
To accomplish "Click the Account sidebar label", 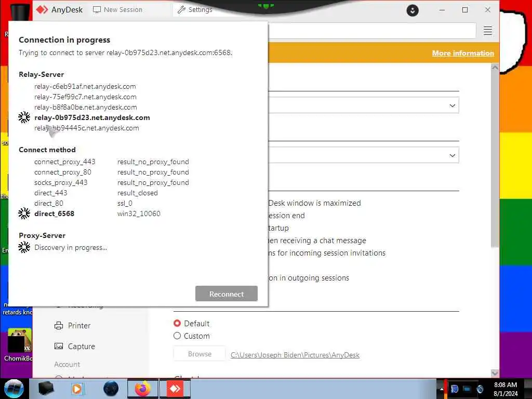I will [x=67, y=364].
